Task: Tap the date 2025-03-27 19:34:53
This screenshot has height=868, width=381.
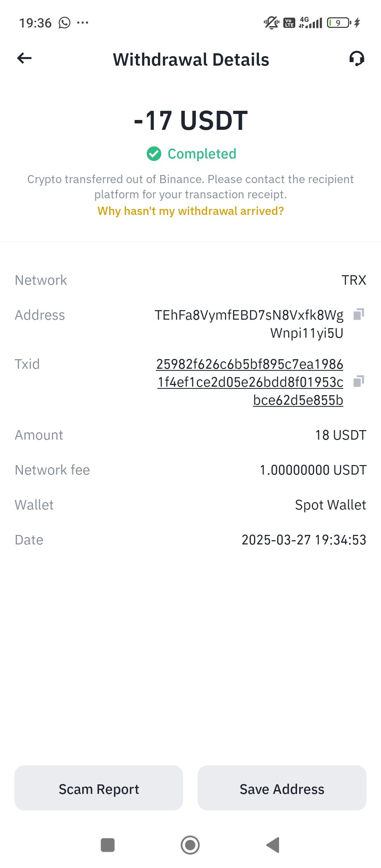Action: pyautogui.click(x=304, y=540)
